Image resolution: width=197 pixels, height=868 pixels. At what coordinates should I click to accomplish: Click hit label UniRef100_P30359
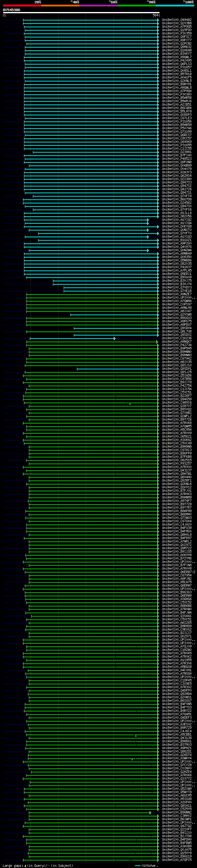pos(176,33)
